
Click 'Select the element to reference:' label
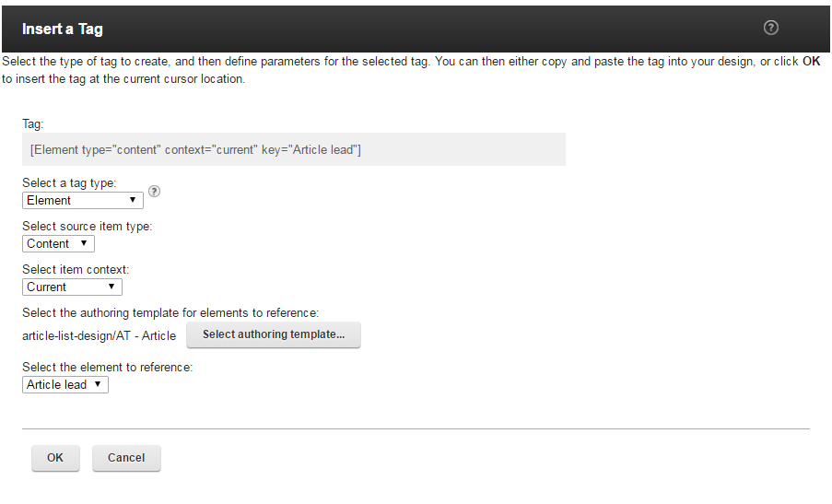point(107,367)
